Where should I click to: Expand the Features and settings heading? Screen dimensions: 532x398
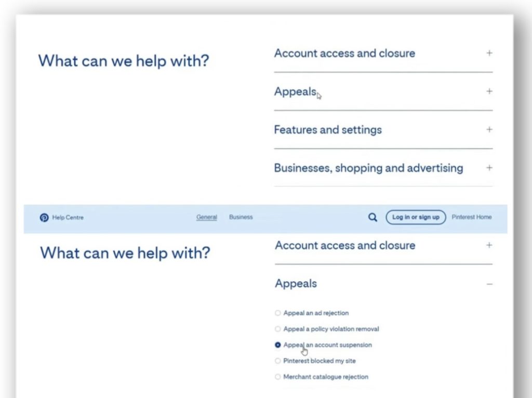[x=328, y=130]
